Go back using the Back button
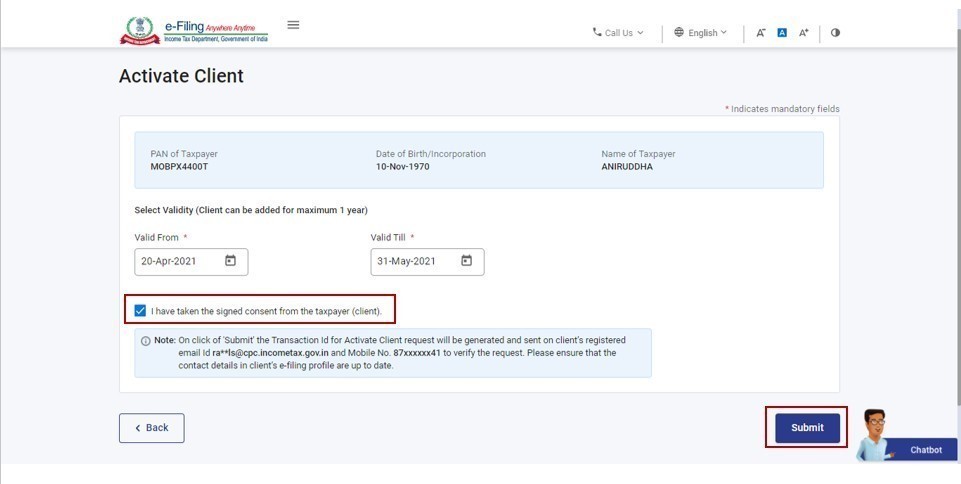Image resolution: width=961 pixels, height=484 pixels. pos(151,428)
